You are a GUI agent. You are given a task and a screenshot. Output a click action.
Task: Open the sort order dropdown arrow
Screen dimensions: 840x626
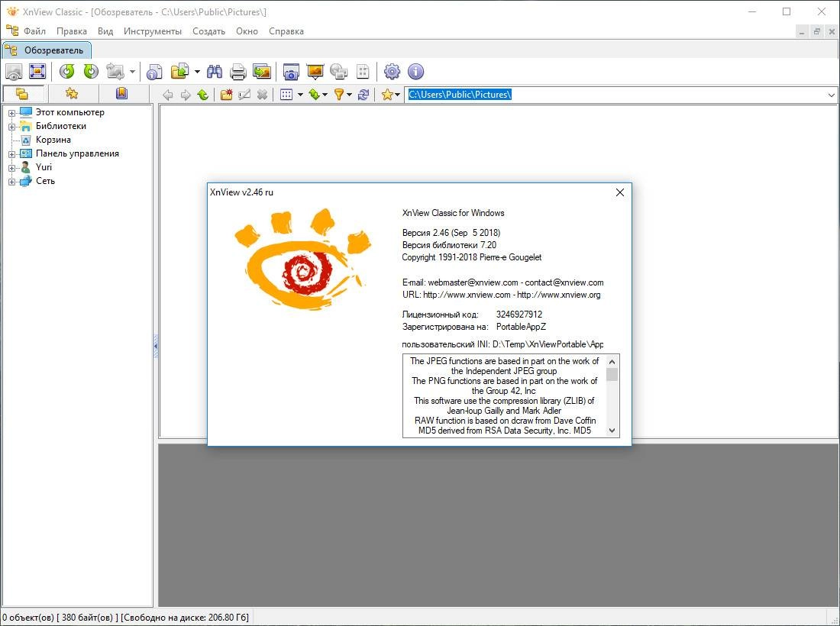point(325,95)
